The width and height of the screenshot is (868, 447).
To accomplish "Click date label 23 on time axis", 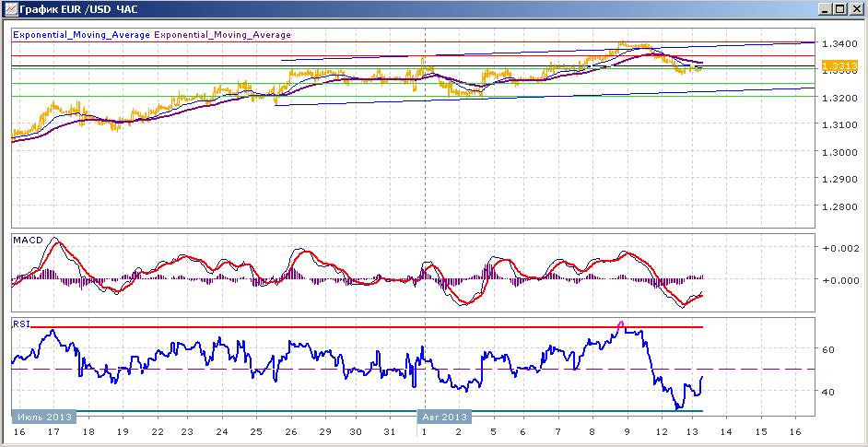I will [186, 431].
